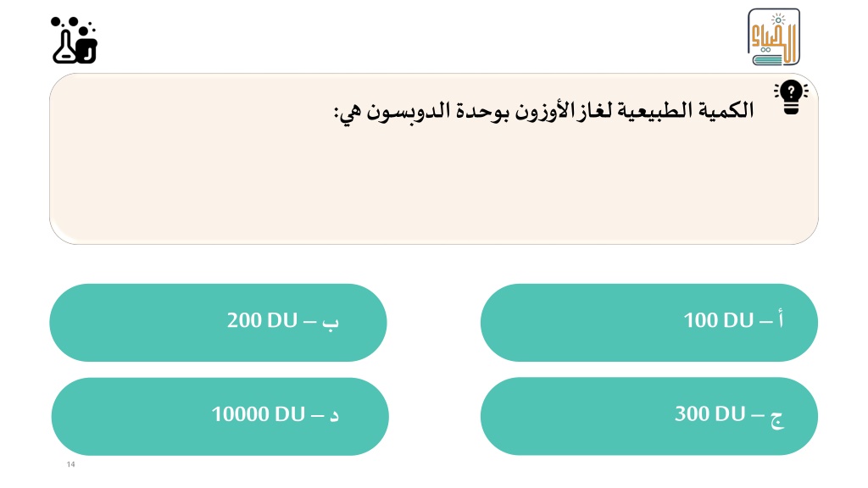Click the chemistry flask icon
The height and width of the screenshot is (488, 868).
(64, 47)
